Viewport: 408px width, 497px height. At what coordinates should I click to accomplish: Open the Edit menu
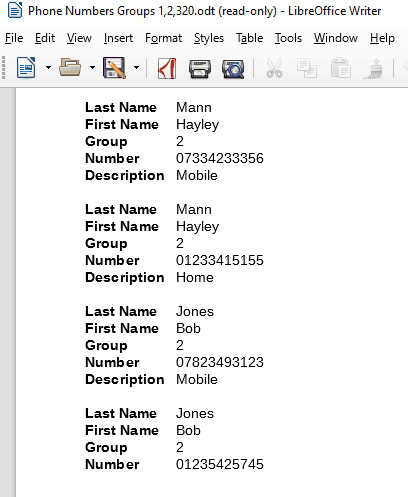pyautogui.click(x=45, y=38)
